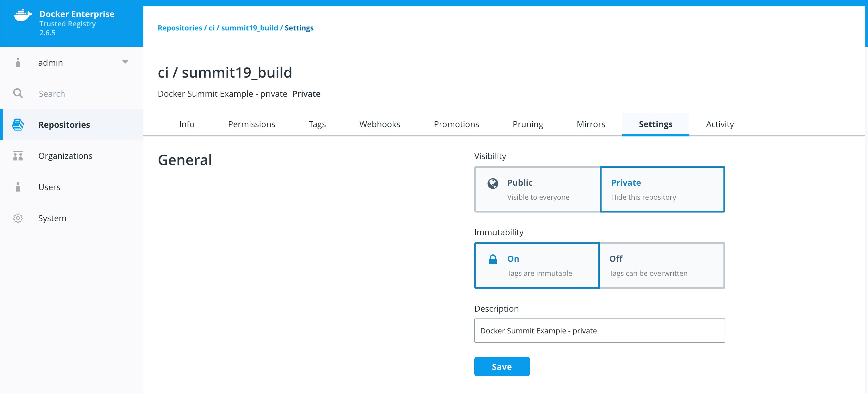This screenshot has height=394, width=868.
Task: Click the magnifying glass search icon
Action: (18, 93)
